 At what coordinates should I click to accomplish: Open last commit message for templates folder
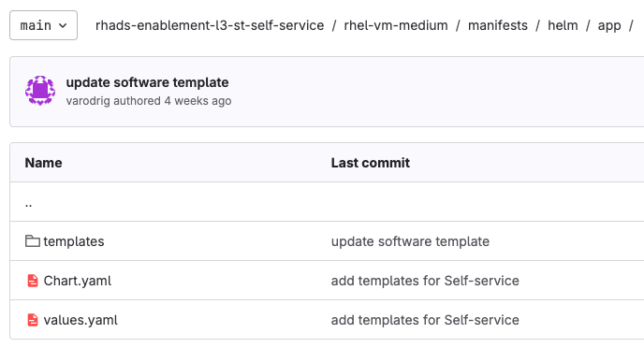pyautogui.click(x=410, y=241)
